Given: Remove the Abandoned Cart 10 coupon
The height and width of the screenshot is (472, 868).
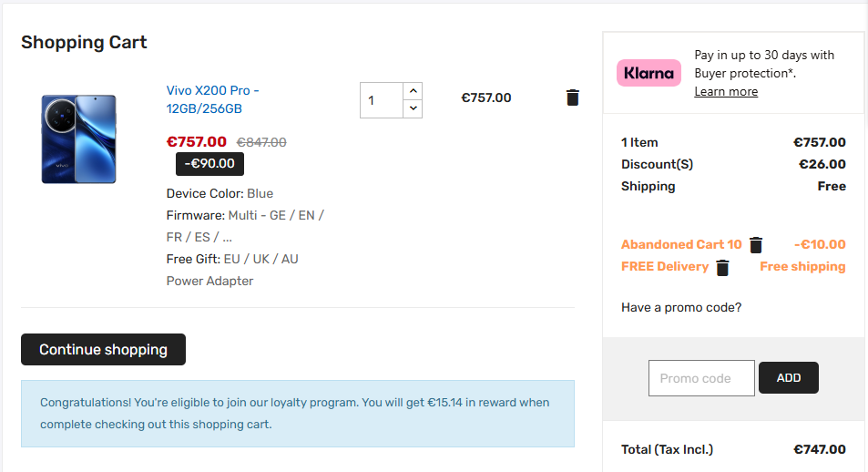Looking at the screenshot, I should tap(756, 244).
